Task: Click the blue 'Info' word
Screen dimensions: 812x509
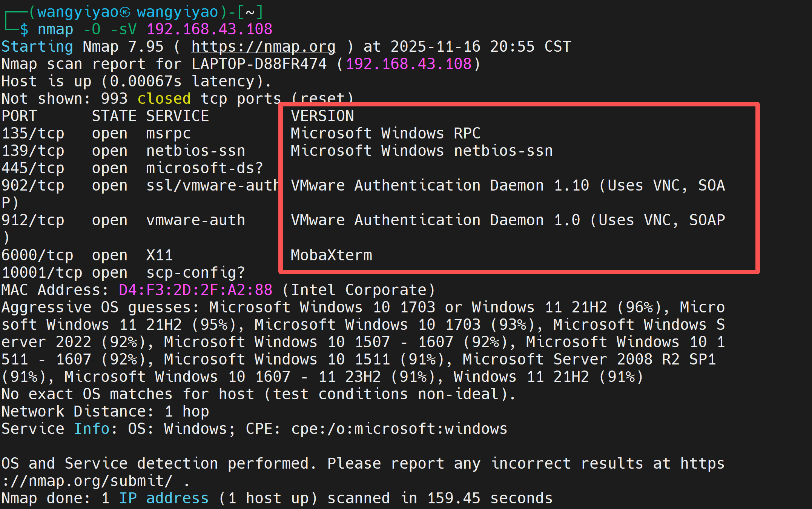Action: (92, 429)
